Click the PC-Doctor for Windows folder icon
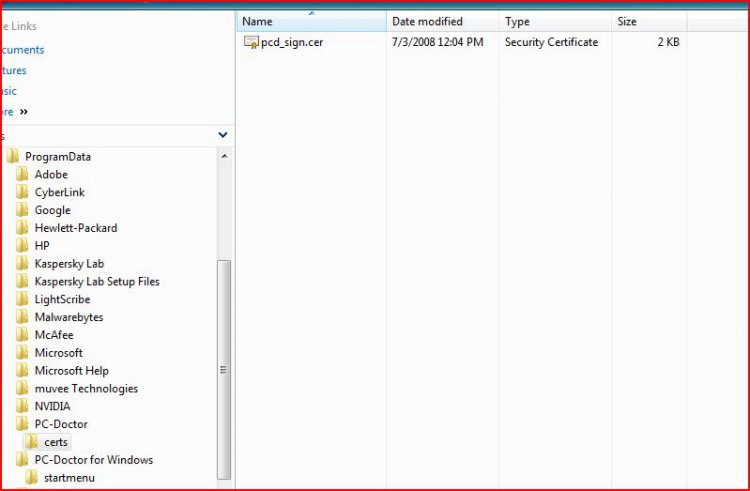 click(22, 459)
